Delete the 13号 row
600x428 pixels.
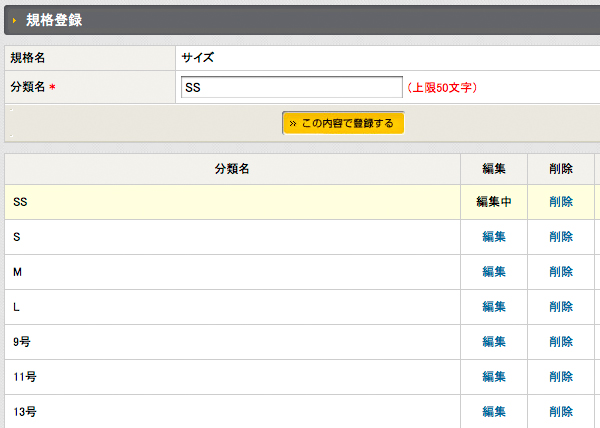tap(561, 412)
